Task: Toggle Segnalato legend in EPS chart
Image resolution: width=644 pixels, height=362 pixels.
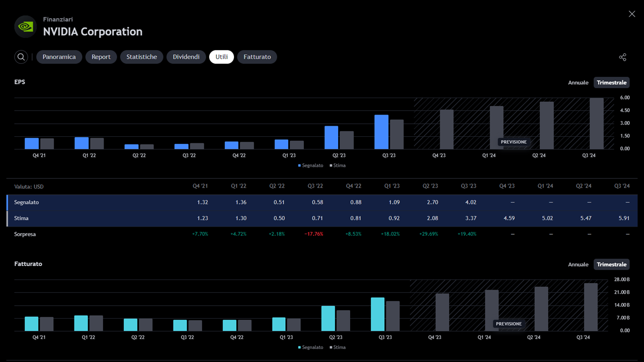Action: (310, 165)
